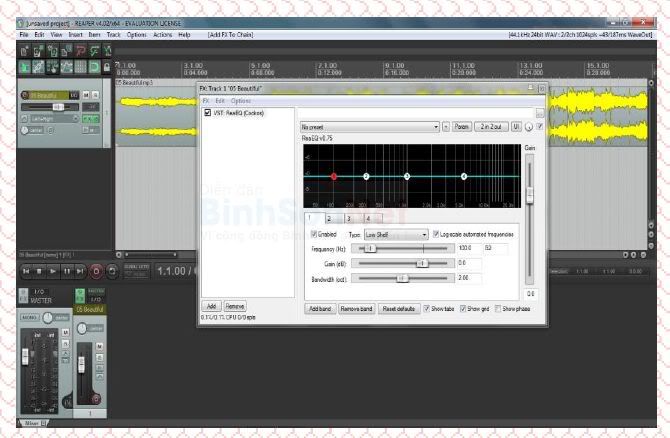670x438 pixels.
Task: Mute the 05 Beautiful track in mixer
Action: coord(100,346)
